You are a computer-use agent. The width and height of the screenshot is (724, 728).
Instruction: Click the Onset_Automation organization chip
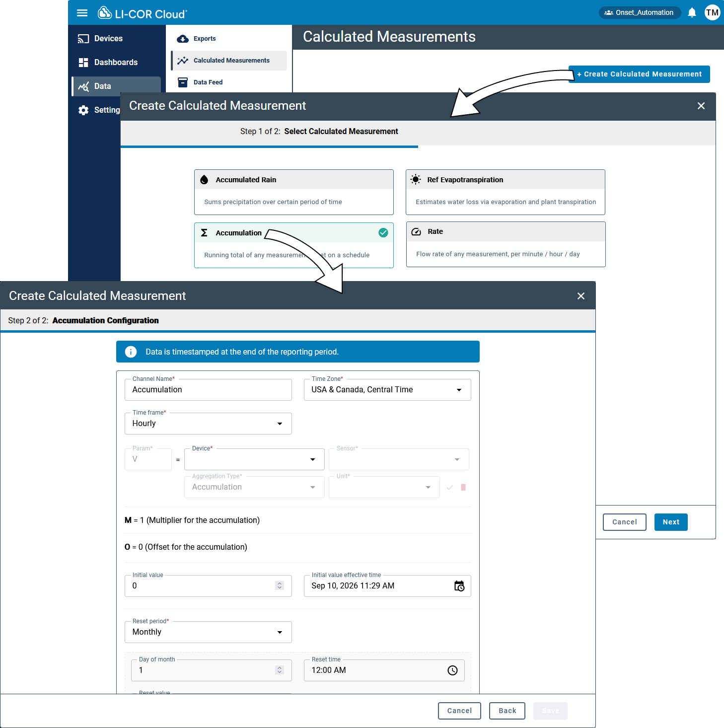coord(640,13)
